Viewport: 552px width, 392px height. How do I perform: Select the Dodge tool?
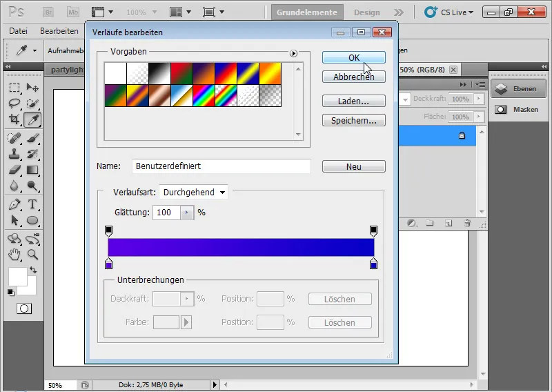[32, 186]
